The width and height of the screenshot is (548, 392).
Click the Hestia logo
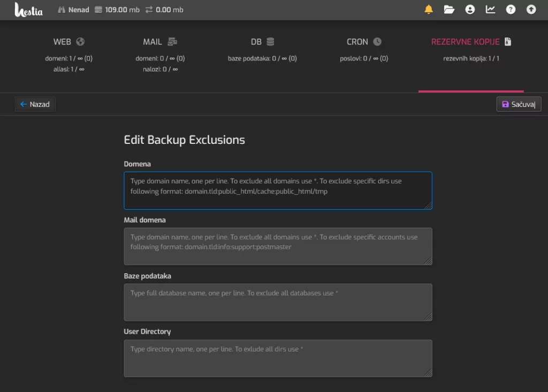click(x=29, y=10)
